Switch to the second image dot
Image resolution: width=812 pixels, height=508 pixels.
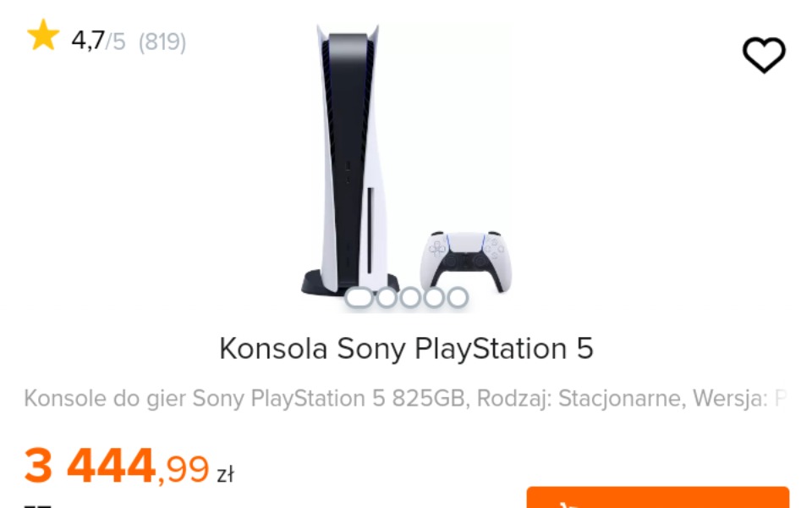click(x=387, y=297)
